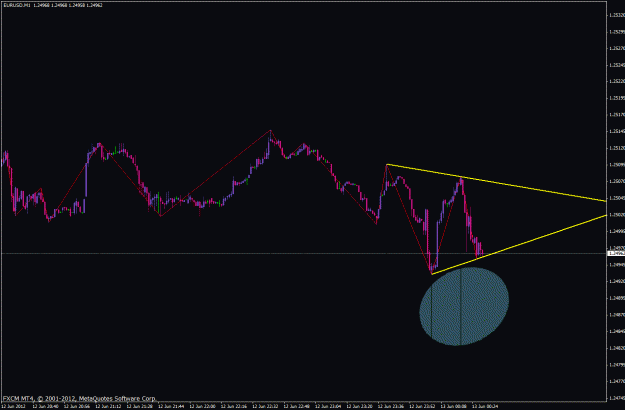Click the 12 Jun 2012 date label

click(x=13, y=406)
